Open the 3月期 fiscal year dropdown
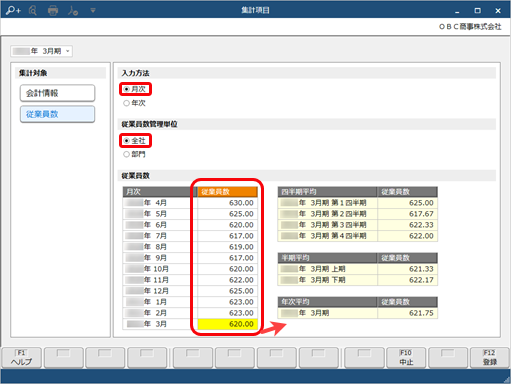511x384 pixels. click(42, 51)
